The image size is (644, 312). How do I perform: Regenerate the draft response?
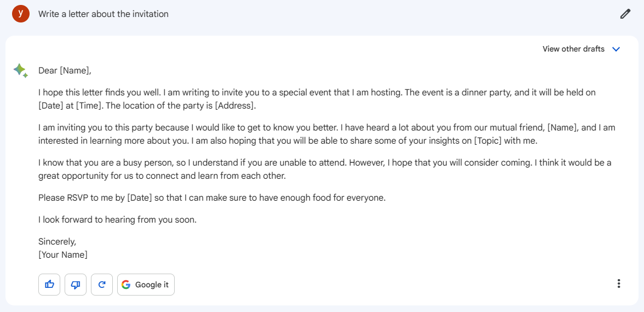click(102, 285)
